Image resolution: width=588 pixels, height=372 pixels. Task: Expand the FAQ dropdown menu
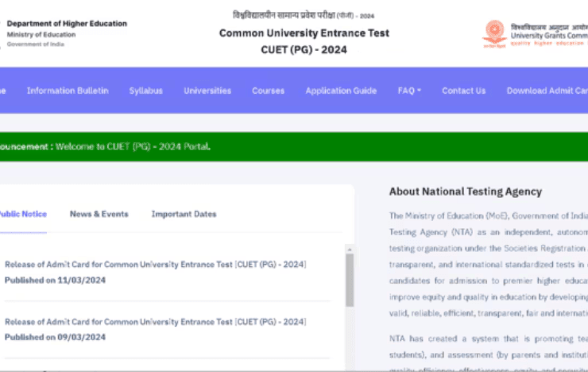[409, 91]
